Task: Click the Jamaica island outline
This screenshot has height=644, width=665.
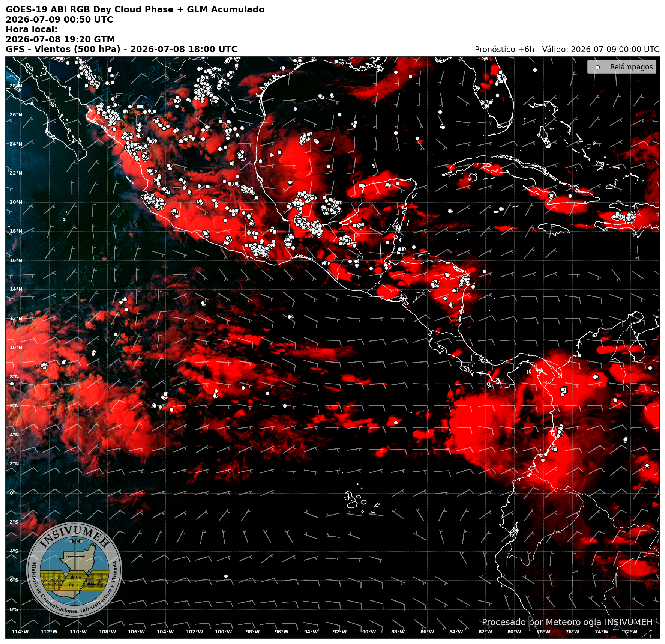Action: (x=554, y=229)
